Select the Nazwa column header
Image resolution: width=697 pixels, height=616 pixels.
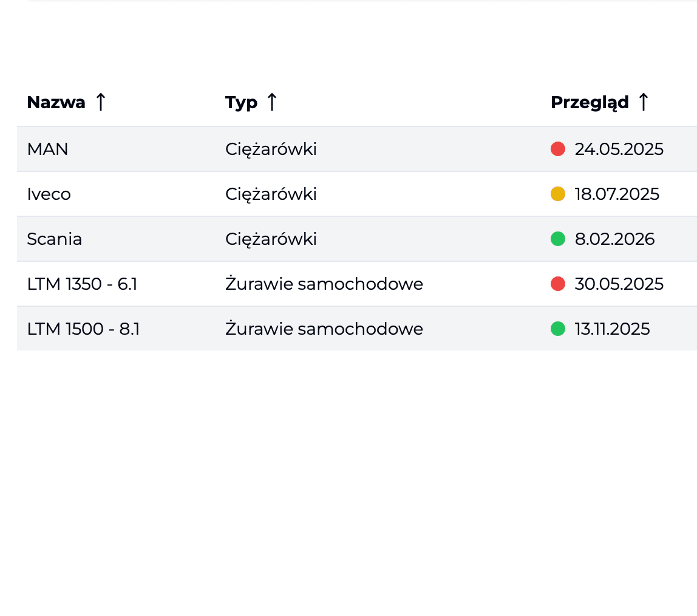point(55,101)
